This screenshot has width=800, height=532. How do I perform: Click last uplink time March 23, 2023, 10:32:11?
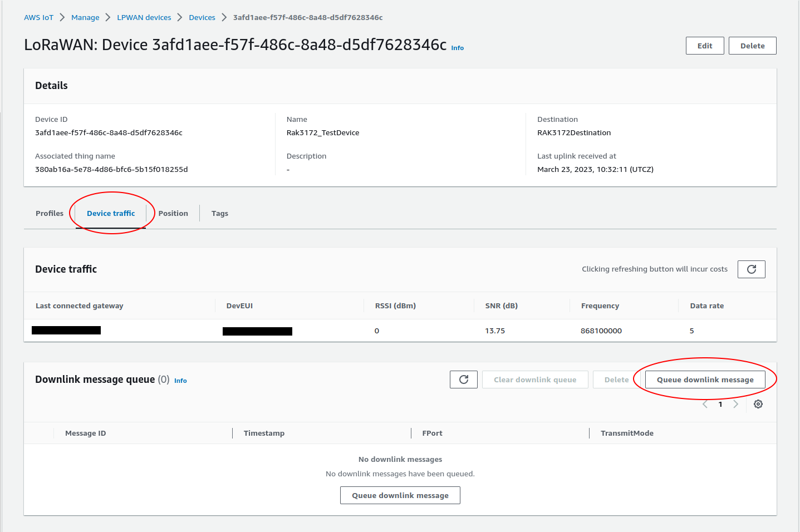(595, 169)
